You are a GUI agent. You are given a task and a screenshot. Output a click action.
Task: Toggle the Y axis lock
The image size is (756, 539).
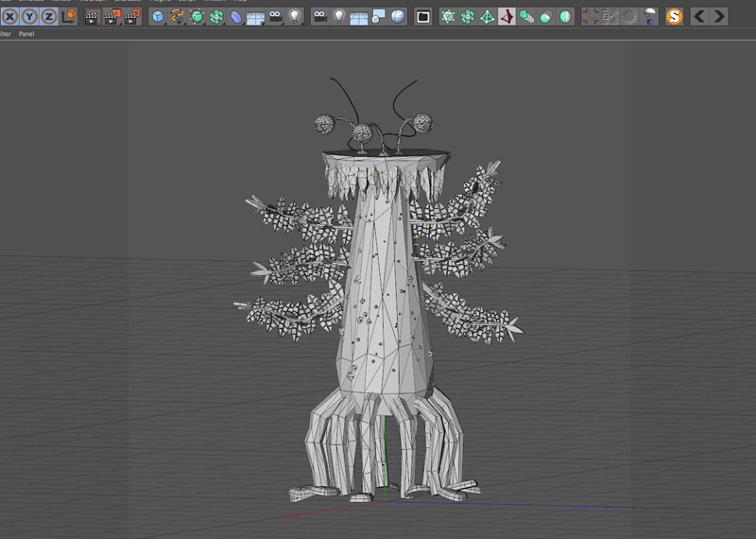(29, 17)
